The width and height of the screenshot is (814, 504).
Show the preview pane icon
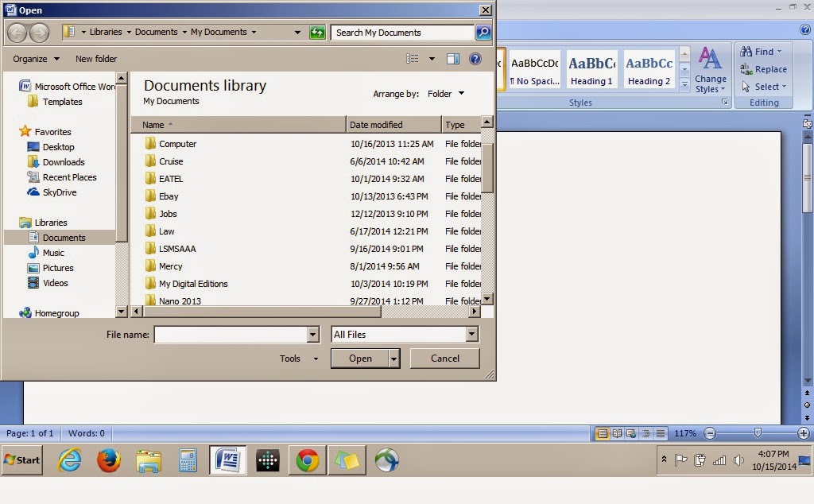click(x=452, y=59)
